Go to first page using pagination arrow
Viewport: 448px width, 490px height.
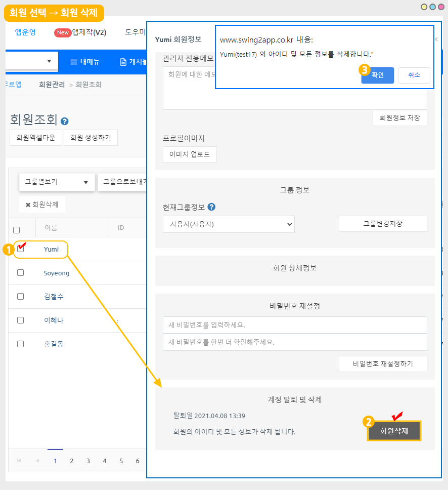click(x=19, y=461)
